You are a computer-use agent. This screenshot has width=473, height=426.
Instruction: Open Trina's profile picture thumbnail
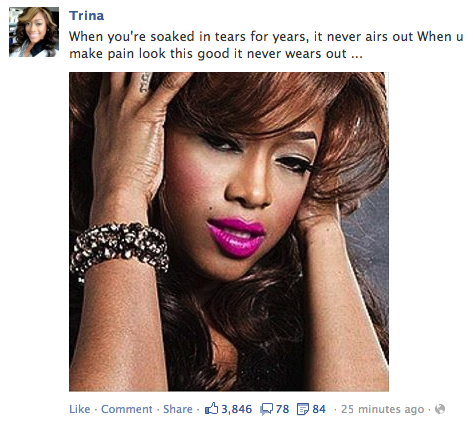pos(34,32)
